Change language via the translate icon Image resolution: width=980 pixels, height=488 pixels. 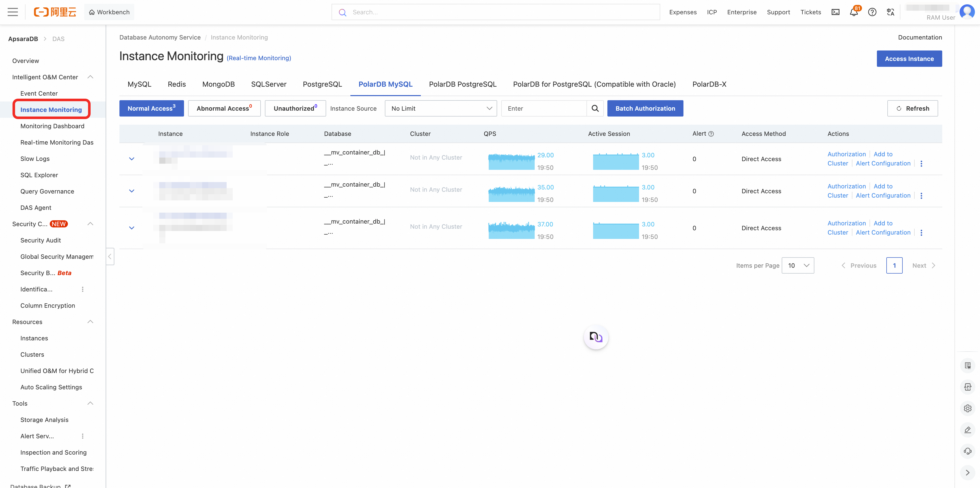point(891,12)
